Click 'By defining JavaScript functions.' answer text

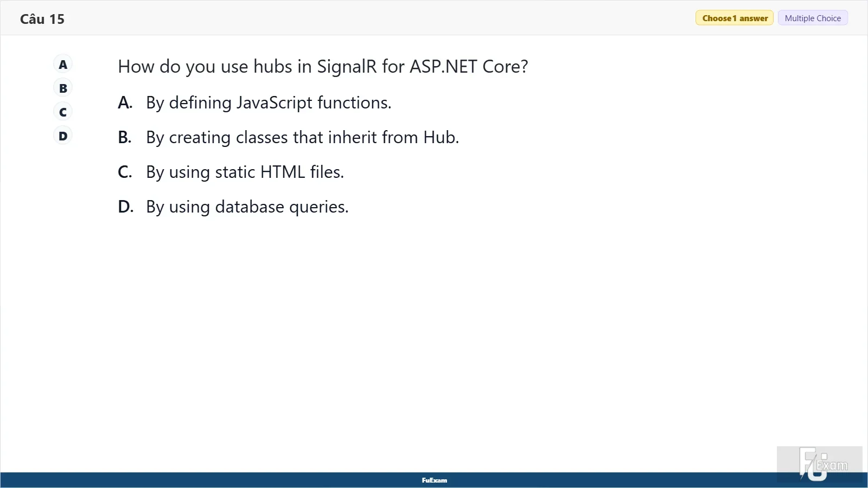click(269, 102)
